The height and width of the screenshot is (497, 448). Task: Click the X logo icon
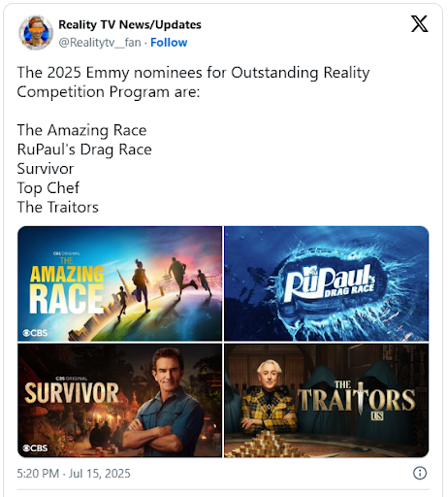point(420,24)
